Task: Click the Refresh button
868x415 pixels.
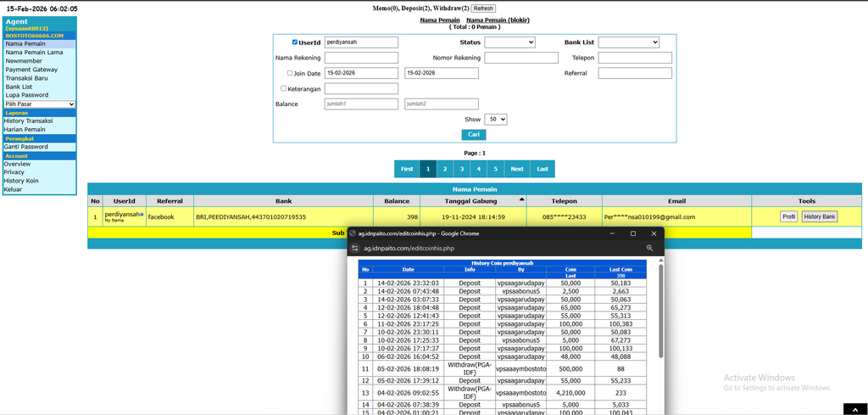Action: point(483,8)
